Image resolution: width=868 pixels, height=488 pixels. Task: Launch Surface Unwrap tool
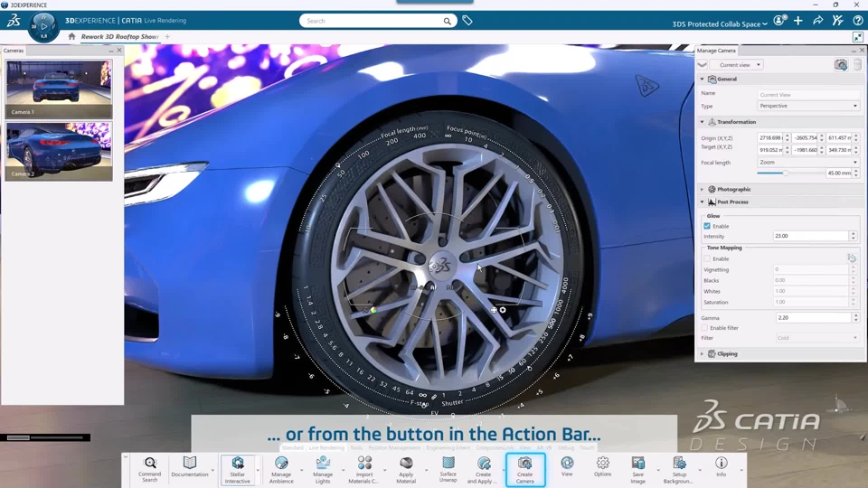448,470
